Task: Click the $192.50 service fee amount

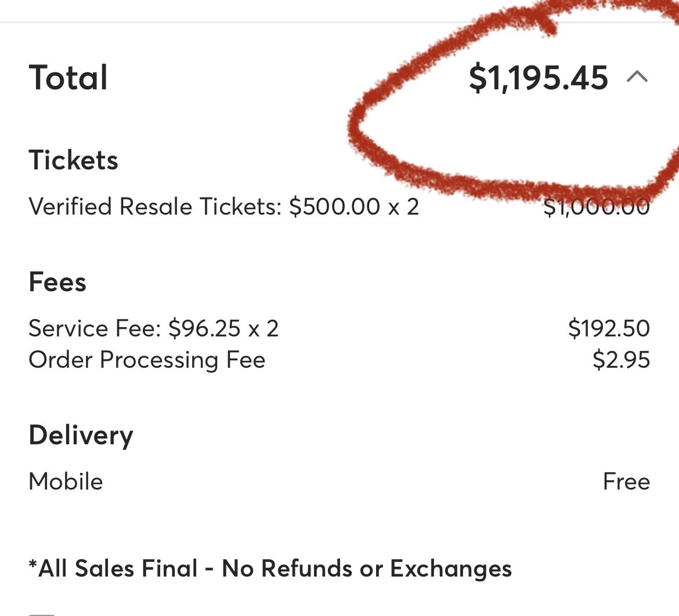Action: (x=609, y=328)
